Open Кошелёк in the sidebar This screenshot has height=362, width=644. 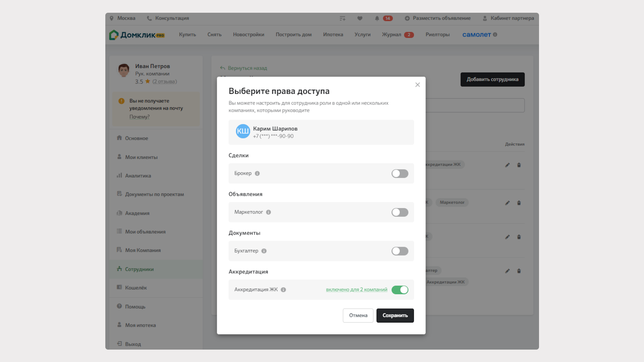click(156, 288)
